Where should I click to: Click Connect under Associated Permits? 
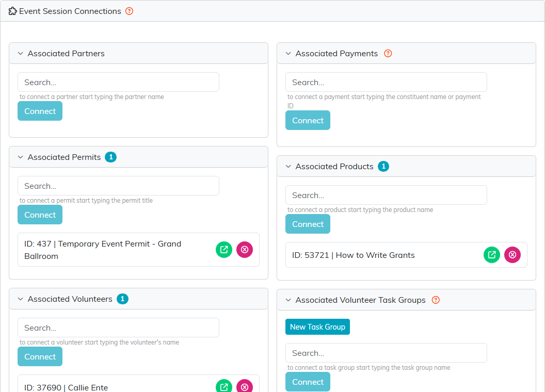(x=40, y=215)
